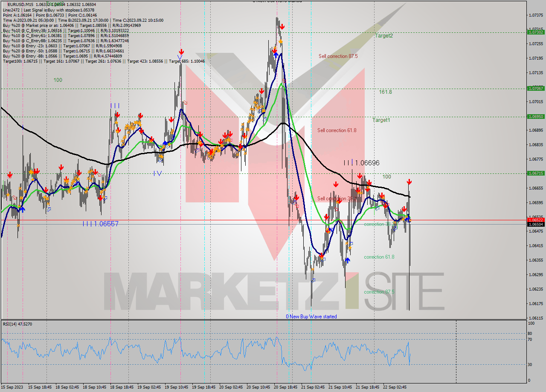Click the green '161.8' level label
This screenshot has width=546, height=392.
pyautogui.click(x=385, y=92)
